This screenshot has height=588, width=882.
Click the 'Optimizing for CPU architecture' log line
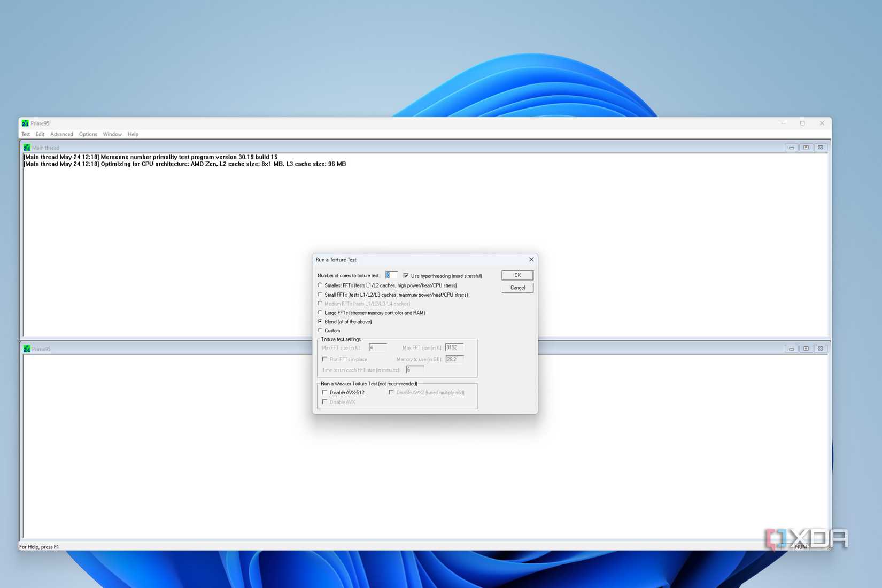tap(185, 164)
